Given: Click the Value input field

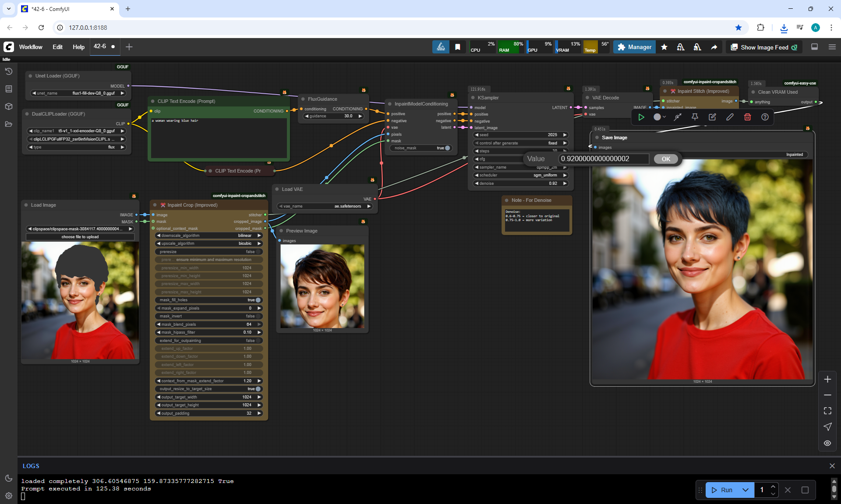Looking at the screenshot, I should click(x=604, y=159).
